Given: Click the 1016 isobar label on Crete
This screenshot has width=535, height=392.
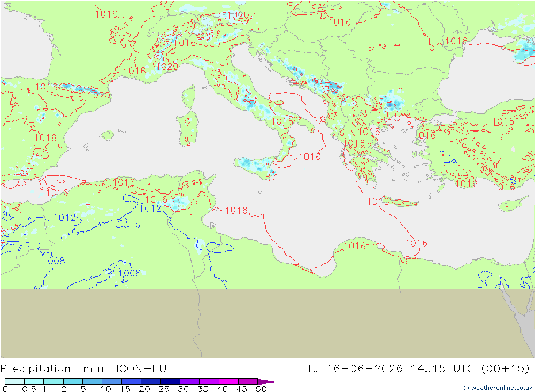Looking at the screenshot, I should click(378, 201).
